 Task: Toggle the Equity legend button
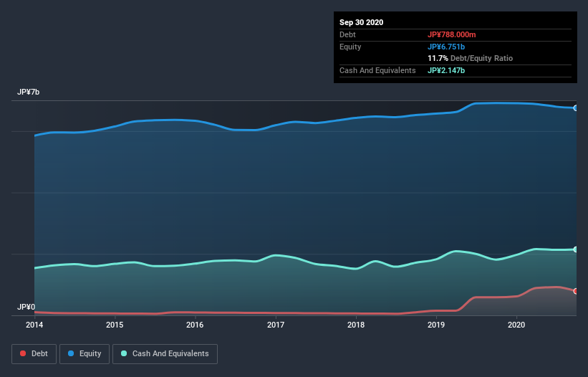tap(85, 354)
